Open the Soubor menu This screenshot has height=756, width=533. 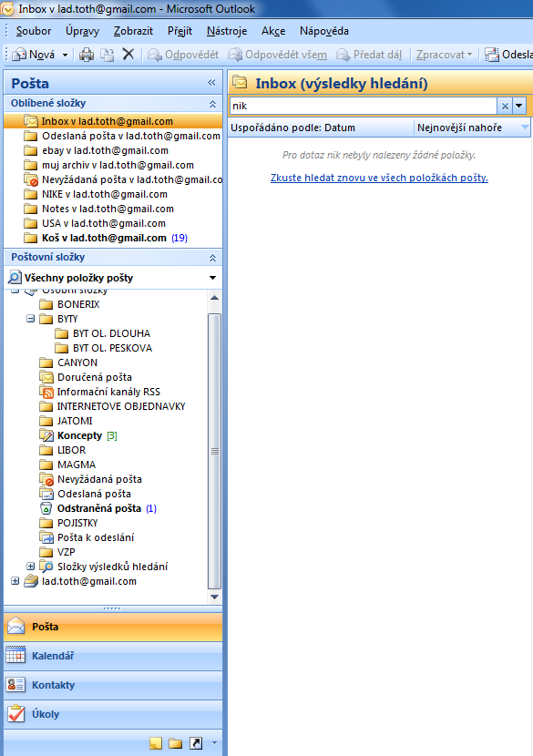click(x=34, y=31)
